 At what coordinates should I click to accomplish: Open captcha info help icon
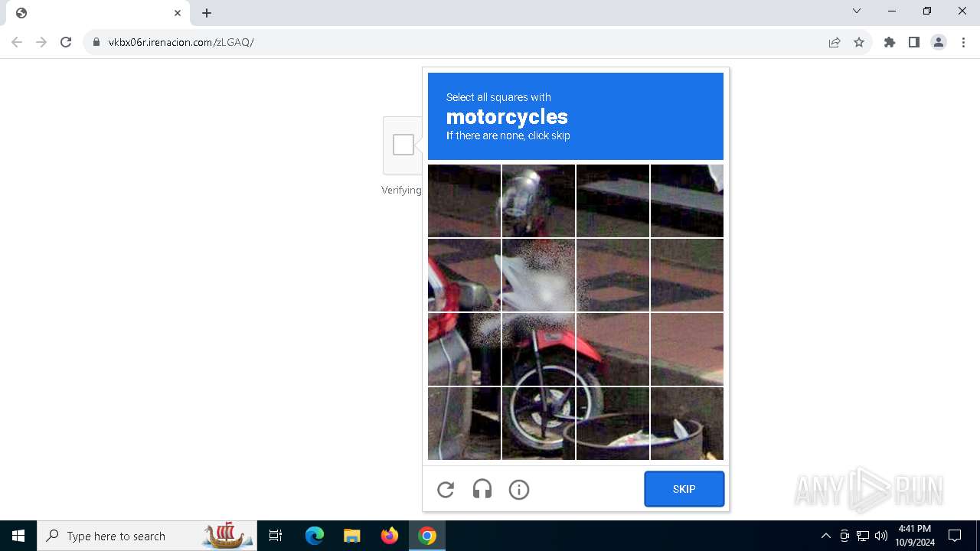coord(519,490)
